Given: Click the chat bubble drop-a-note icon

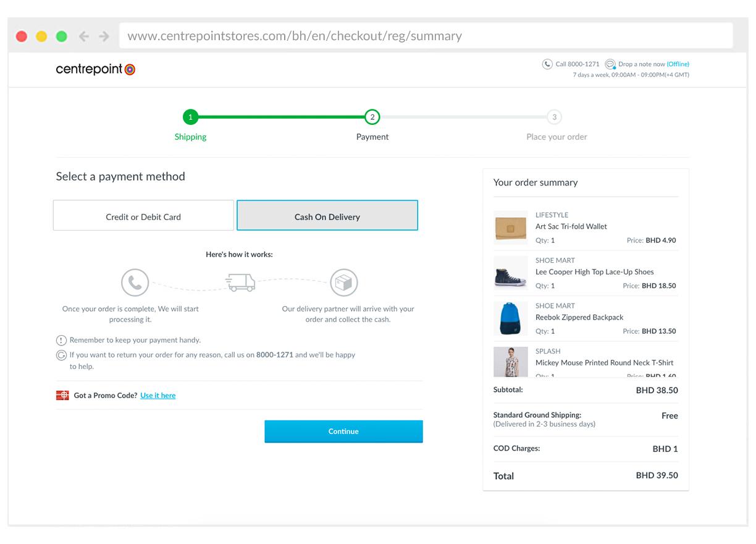Looking at the screenshot, I should (x=610, y=64).
